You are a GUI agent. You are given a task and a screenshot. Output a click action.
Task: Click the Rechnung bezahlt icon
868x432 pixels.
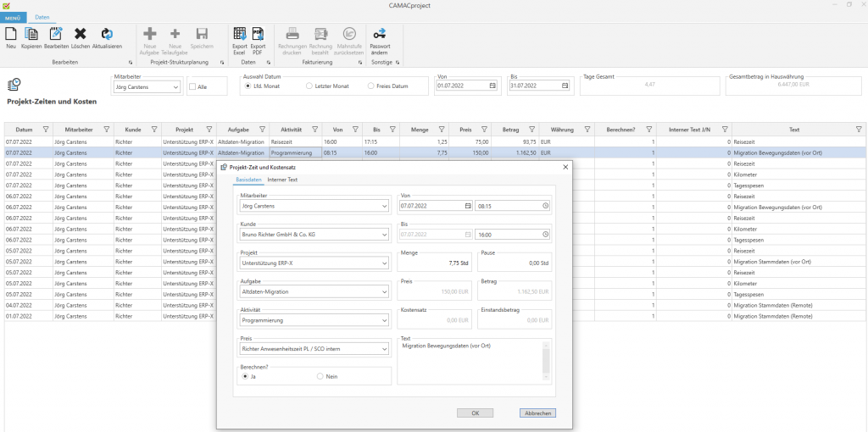coord(320,34)
